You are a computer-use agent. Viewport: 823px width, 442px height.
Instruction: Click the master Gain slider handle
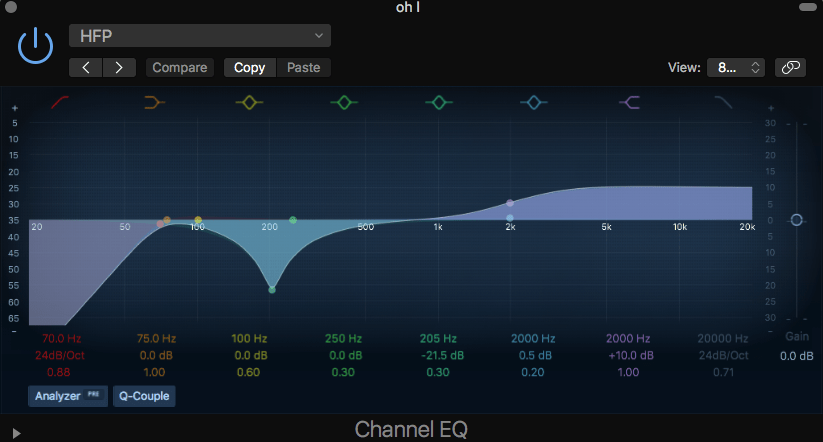(x=796, y=220)
